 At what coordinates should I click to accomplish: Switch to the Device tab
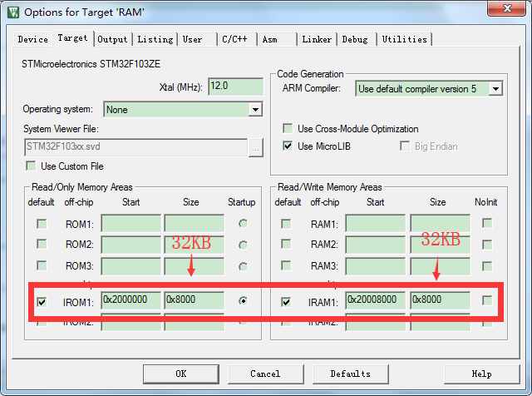(x=33, y=39)
